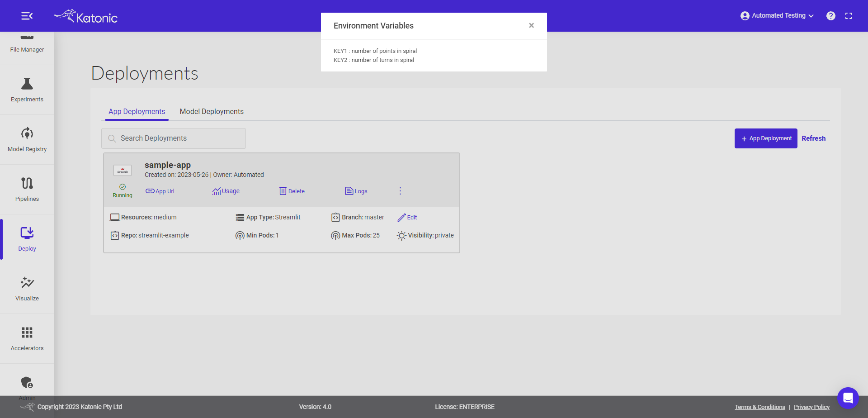The image size is (868, 418).
Task: Click KEY2 number of turns text
Action: 374,60
